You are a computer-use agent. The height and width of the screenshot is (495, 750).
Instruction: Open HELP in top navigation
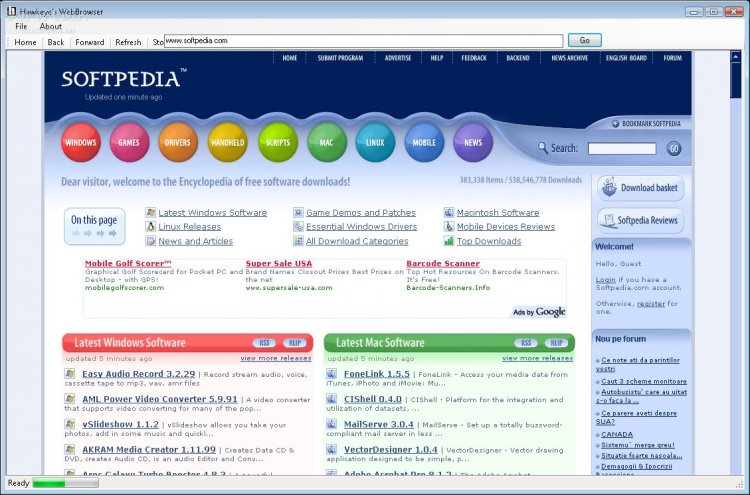437,58
